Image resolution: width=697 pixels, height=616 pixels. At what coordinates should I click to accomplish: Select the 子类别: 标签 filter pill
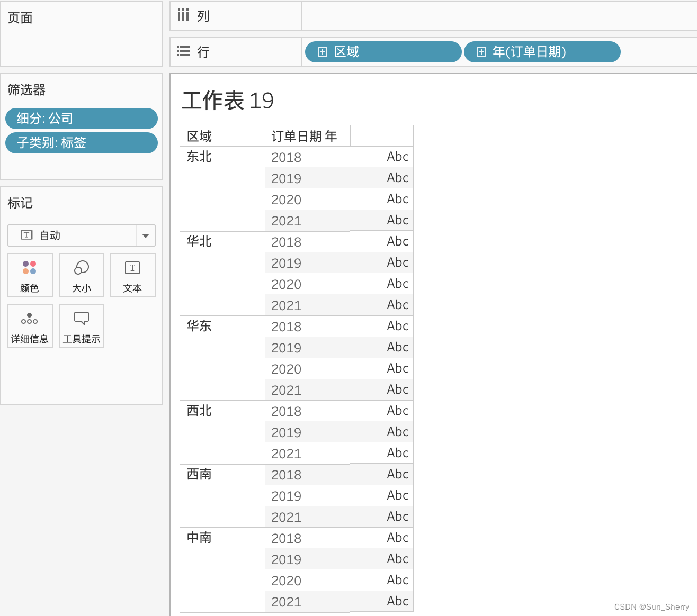click(82, 143)
